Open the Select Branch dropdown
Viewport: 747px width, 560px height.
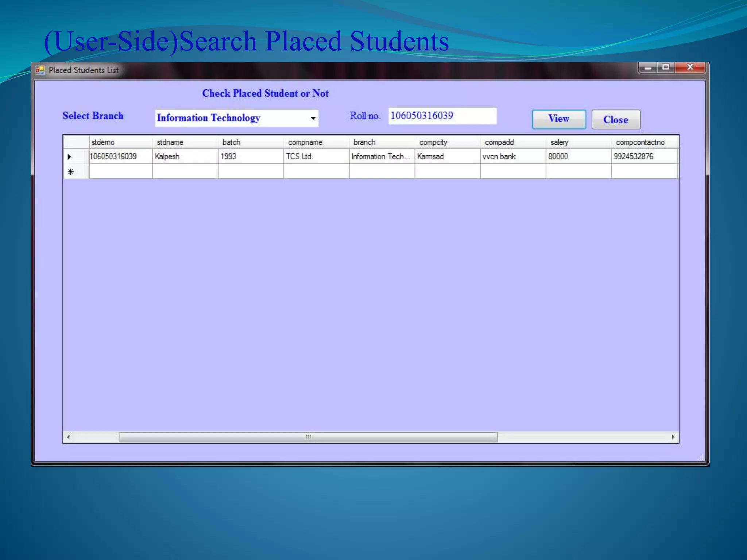point(313,118)
